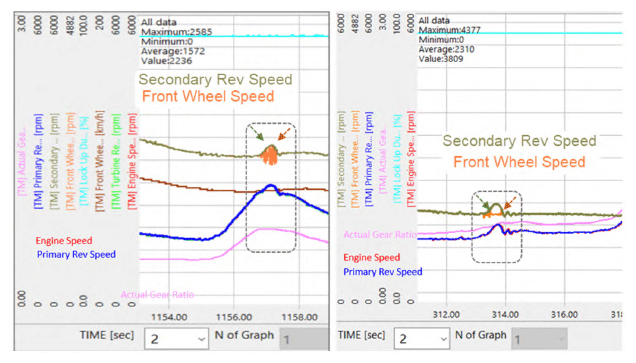Click Actual Gear Ratio label in right graph
The image size is (636, 363).
tap(380, 234)
